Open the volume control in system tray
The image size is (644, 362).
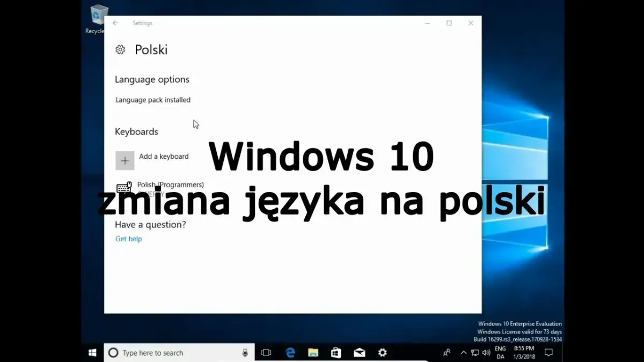click(486, 353)
